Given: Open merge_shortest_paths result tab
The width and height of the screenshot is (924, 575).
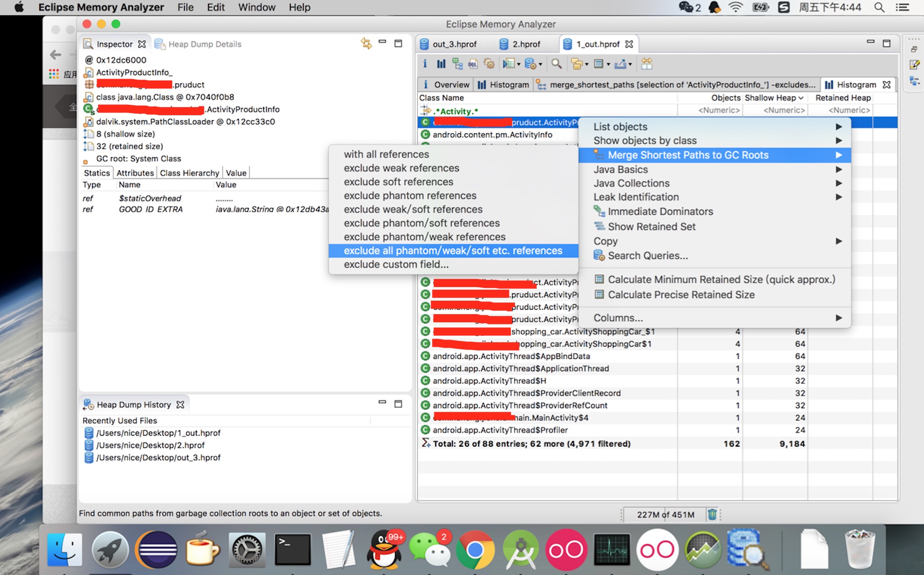Looking at the screenshot, I should (676, 85).
